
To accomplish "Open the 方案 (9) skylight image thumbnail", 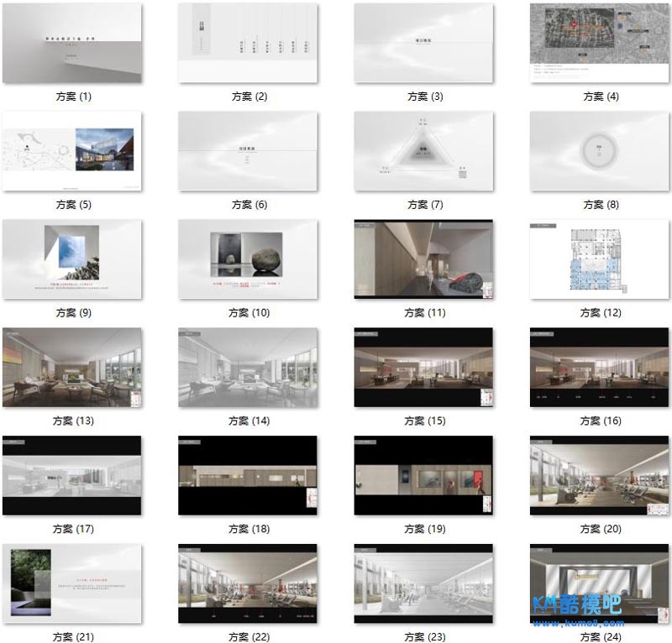I will pos(72,260).
